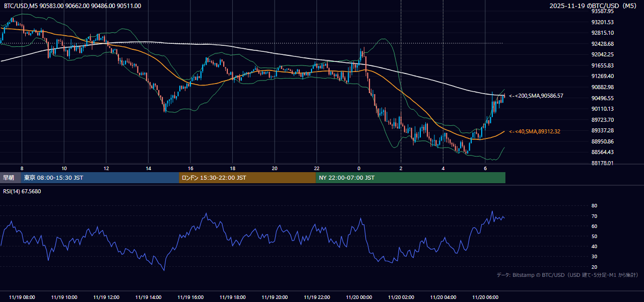This screenshot has width=644, height=302.
Task: Click hour tick 10 under the price chart
Action: [64, 168]
